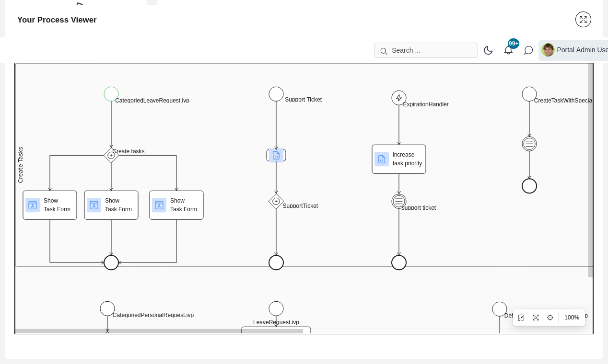Click the LeaveRequest.ivp label
Image resolution: width=608 pixels, height=364 pixels.
click(276, 322)
